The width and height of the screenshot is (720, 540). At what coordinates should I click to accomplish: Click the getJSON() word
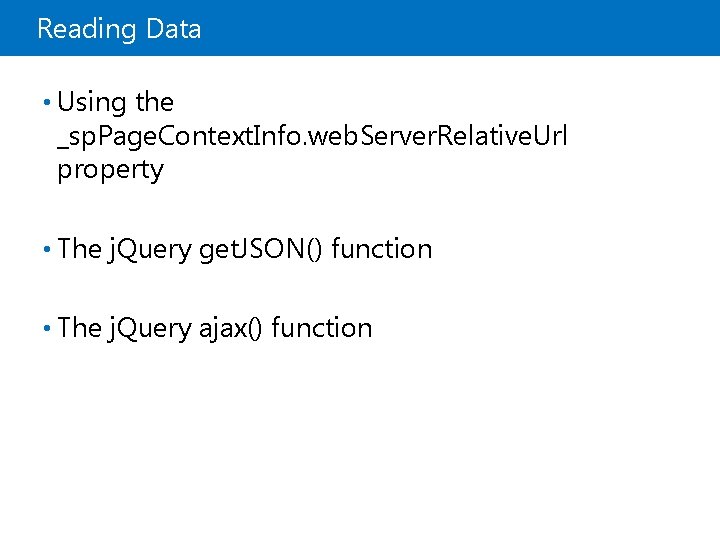click(x=261, y=249)
